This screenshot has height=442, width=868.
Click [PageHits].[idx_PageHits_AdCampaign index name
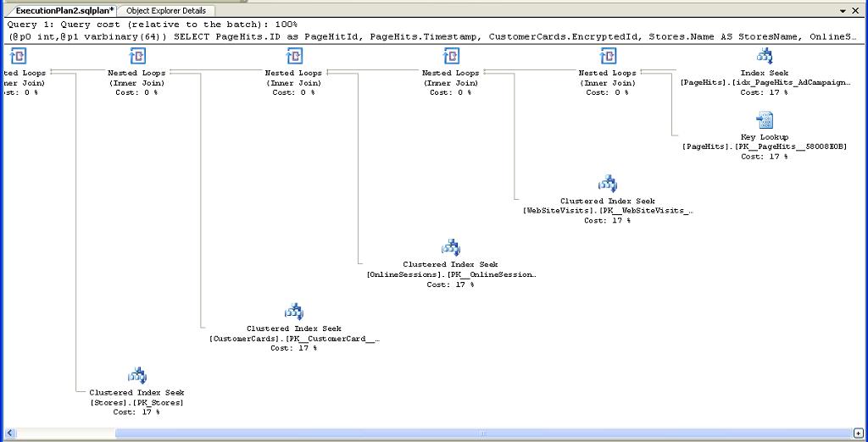pyautogui.click(x=765, y=82)
